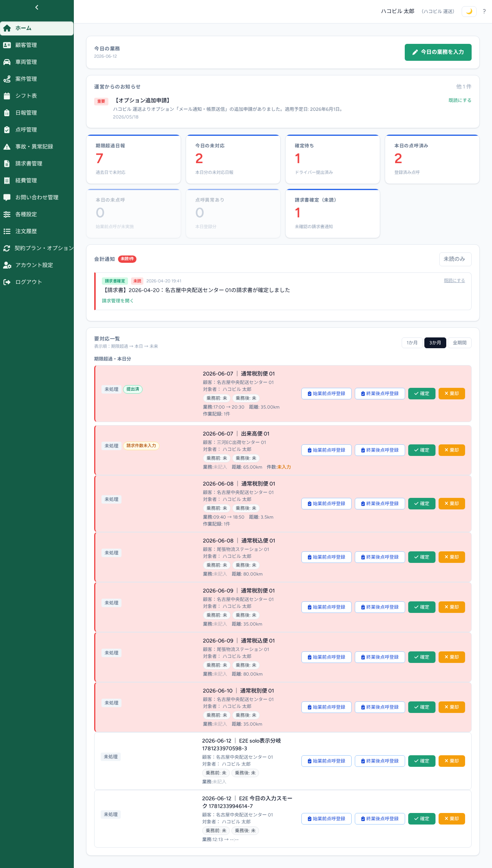
Task: Click 始業前点呼登録 for 2026-06-09 通常税込便 01
Action: (x=326, y=657)
